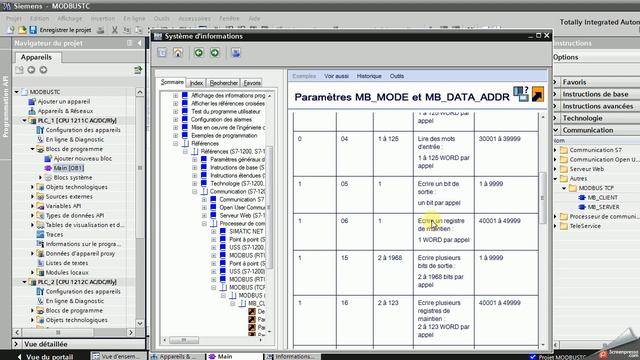The height and width of the screenshot is (360, 640).
Task: Click the green Forward arrow in help toolbar
Action: 215,53
